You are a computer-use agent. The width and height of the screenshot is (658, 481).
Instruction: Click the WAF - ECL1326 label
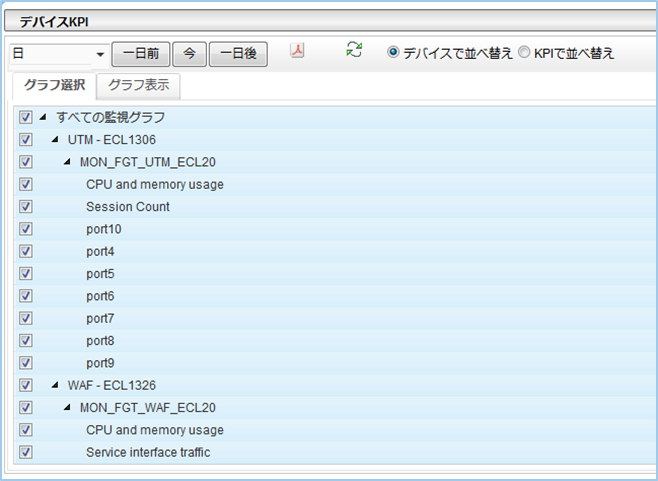[x=112, y=385]
